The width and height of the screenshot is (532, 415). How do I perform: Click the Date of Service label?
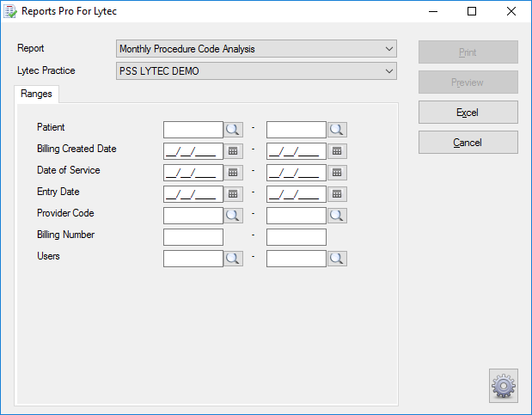pos(69,170)
